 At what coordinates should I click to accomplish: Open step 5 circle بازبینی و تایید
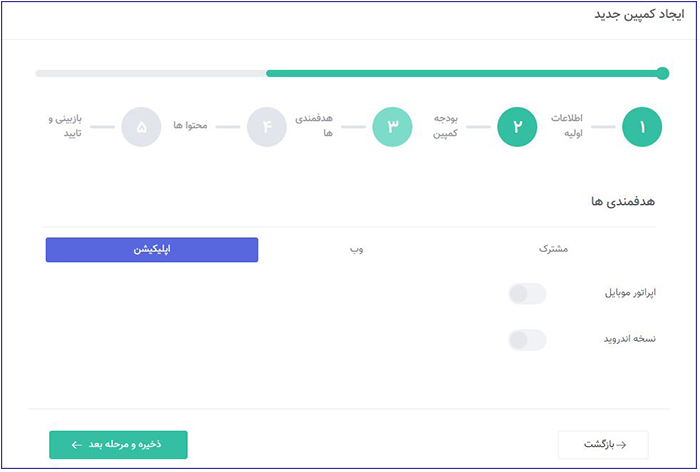[x=141, y=127]
